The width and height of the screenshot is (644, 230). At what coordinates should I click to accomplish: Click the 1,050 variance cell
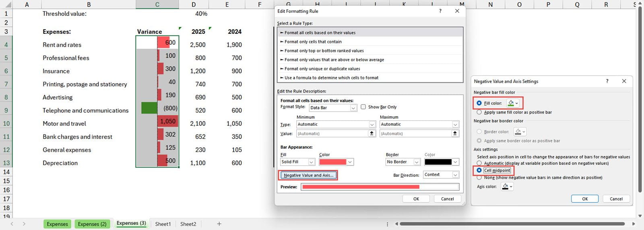[x=157, y=121]
